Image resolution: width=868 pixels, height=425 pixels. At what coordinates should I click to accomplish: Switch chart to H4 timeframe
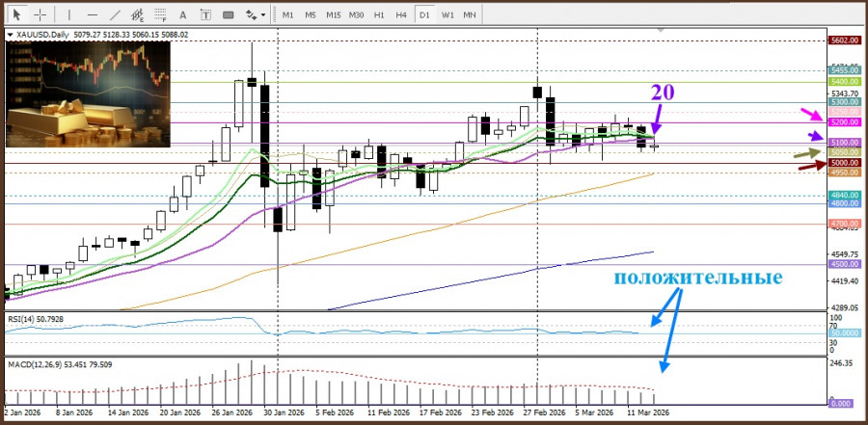pyautogui.click(x=401, y=15)
